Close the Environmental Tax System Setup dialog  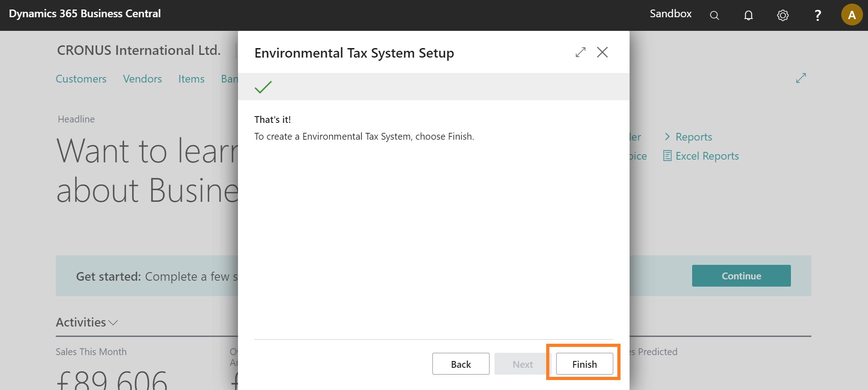point(602,53)
